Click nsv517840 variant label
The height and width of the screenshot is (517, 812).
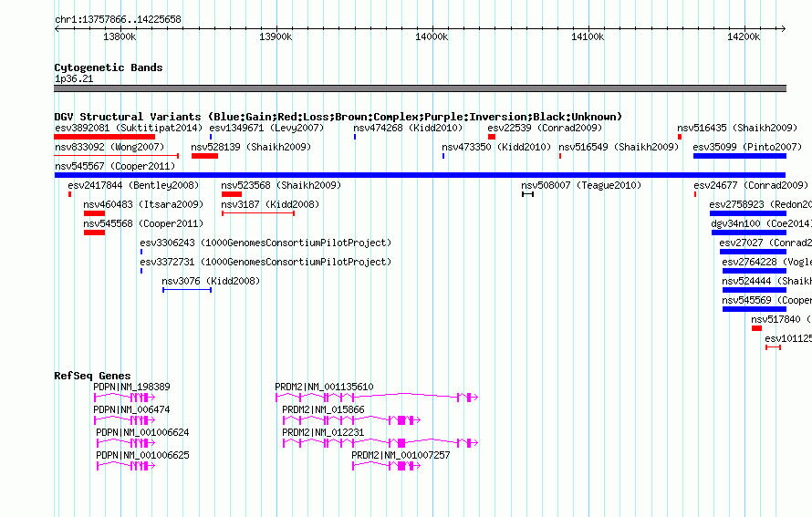point(782,319)
